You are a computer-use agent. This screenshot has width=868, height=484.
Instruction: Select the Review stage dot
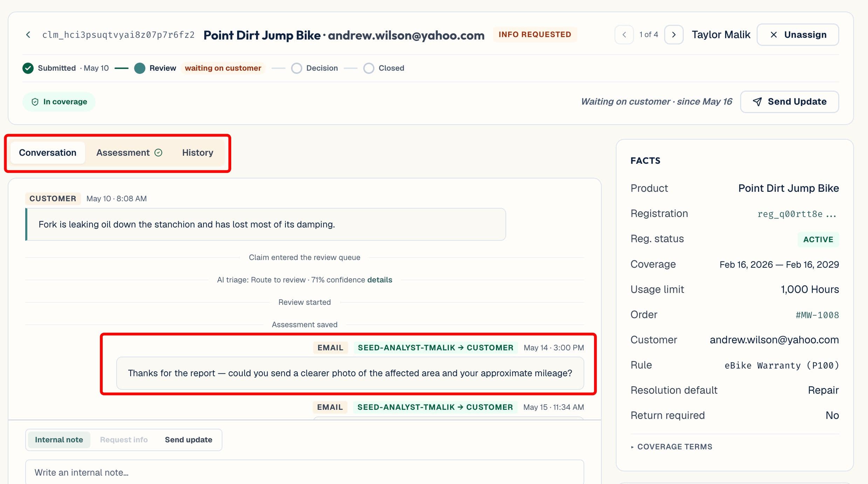[x=140, y=68]
